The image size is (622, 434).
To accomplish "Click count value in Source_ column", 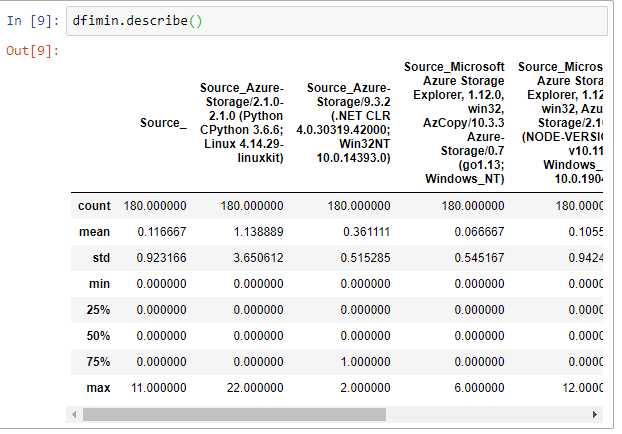I will pyautogui.click(x=155, y=206).
